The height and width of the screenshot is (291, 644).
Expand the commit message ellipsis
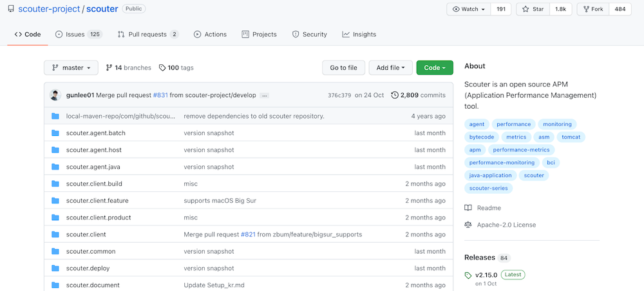pos(264,95)
